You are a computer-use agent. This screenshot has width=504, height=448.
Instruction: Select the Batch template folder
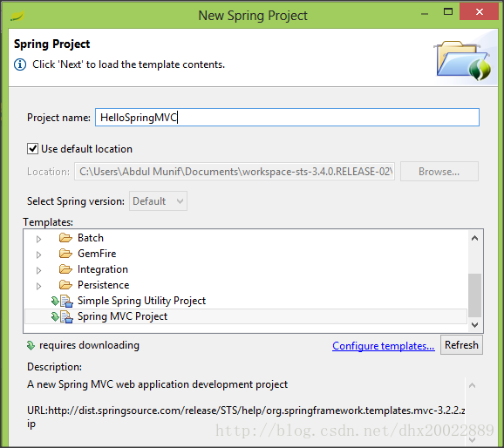[91, 238]
